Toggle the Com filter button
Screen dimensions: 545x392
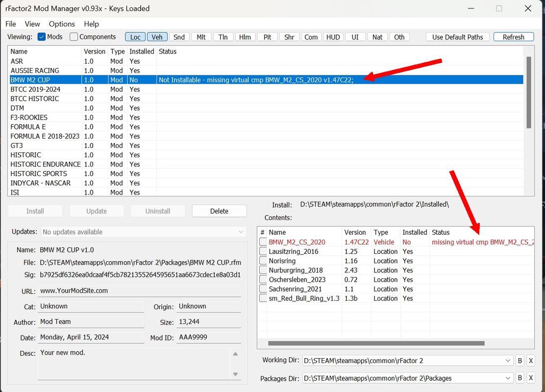coord(311,37)
